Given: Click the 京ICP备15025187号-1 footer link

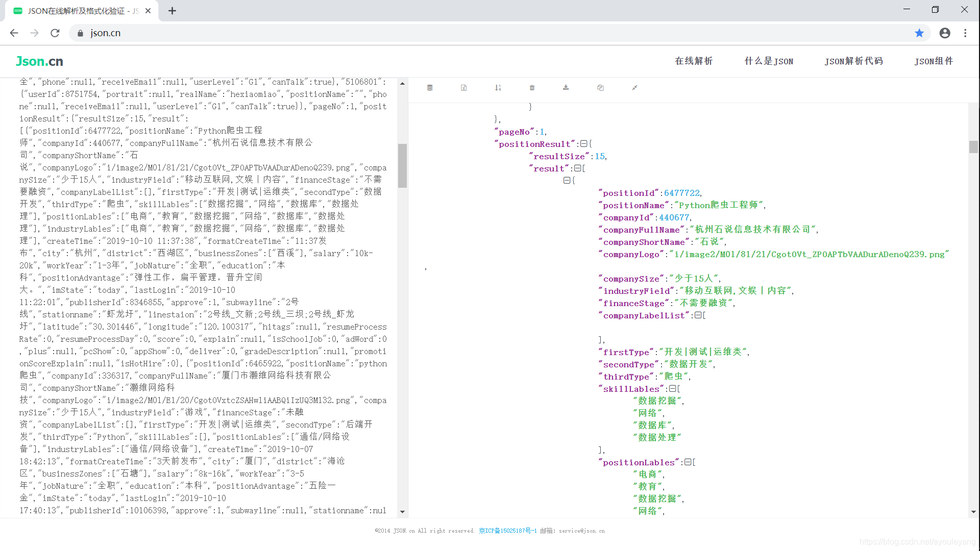Looking at the screenshot, I should click(507, 531).
